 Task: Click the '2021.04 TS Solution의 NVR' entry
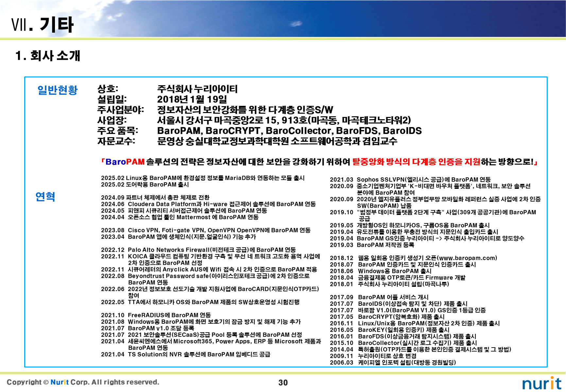tap(185, 354)
